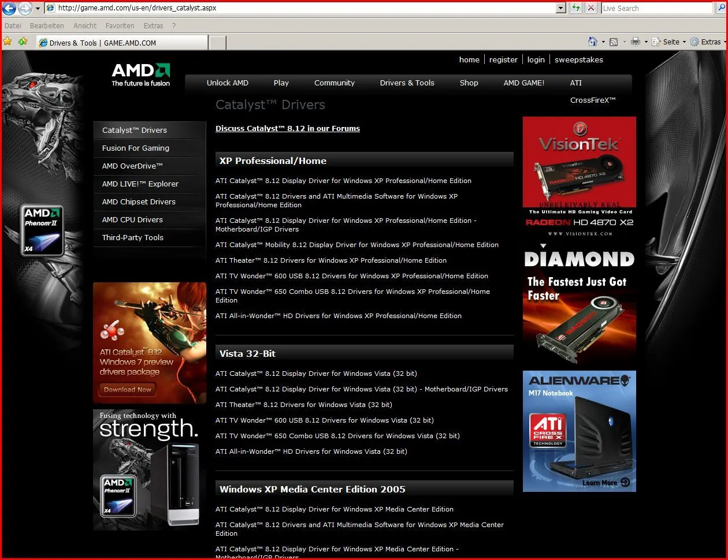Select AMD Chipset Drivers sidebar item
Screen dimensions: 728x560
click(x=139, y=201)
